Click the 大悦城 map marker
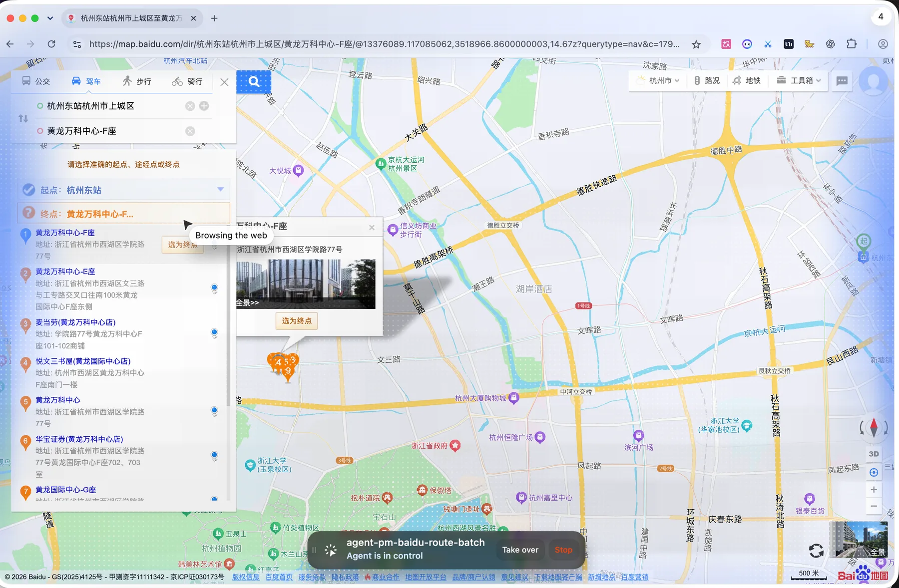 [x=299, y=171]
